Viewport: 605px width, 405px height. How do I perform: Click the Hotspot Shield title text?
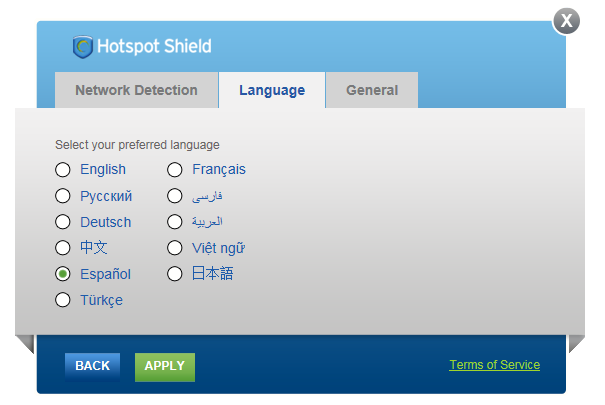[155, 47]
